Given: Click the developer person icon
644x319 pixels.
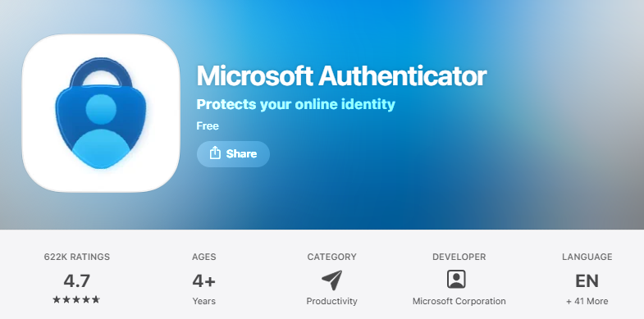Looking at the screenshot, I should (x=456, y=280).
